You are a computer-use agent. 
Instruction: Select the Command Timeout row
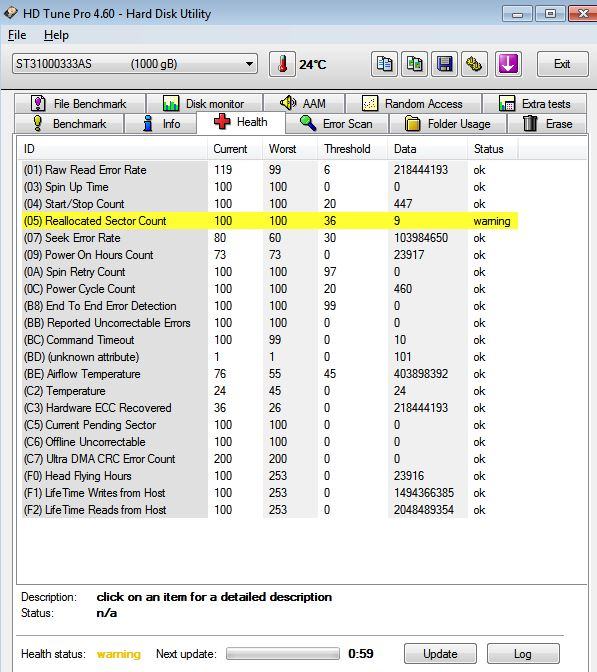(x=270, y=340)
